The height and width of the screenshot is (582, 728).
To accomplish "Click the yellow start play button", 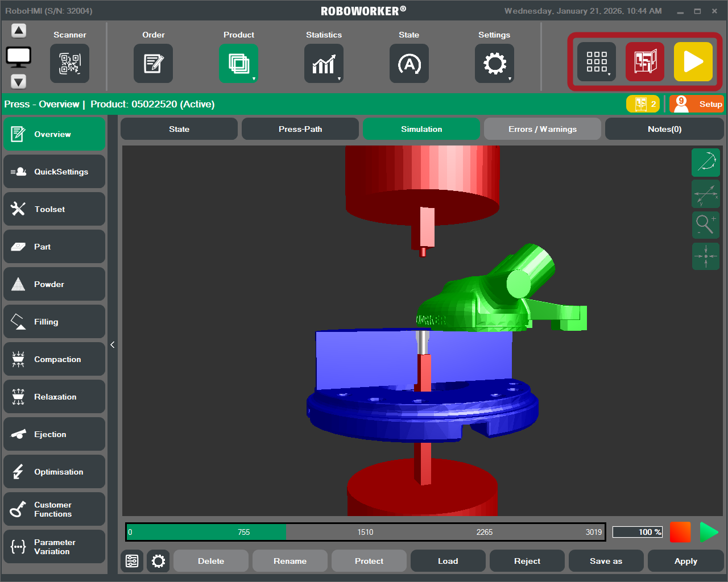I will (693, 61).
